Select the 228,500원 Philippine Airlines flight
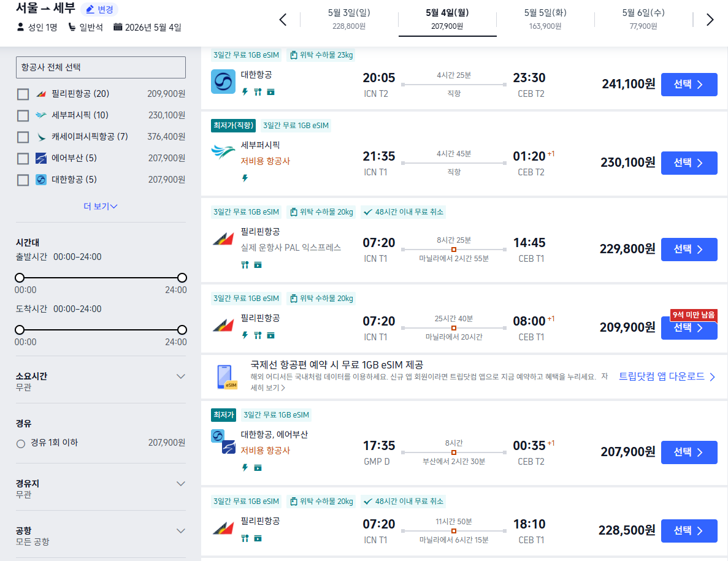The height and width of the screenshot is (561, 728). click(x=689, y=531)
